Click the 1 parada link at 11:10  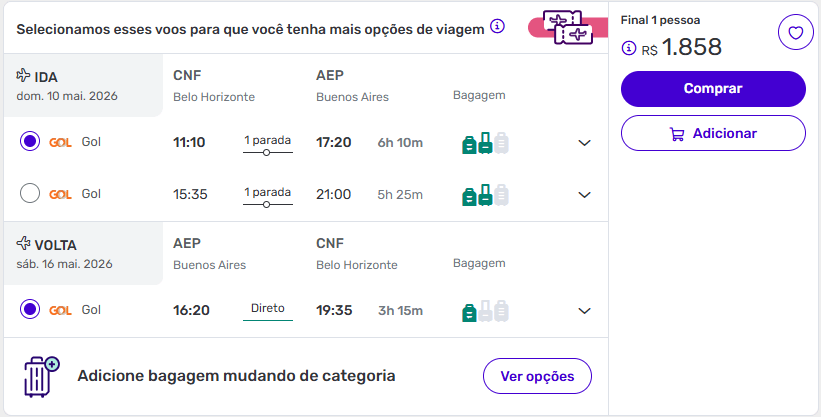pyautogui.click(x=267, y=141)
